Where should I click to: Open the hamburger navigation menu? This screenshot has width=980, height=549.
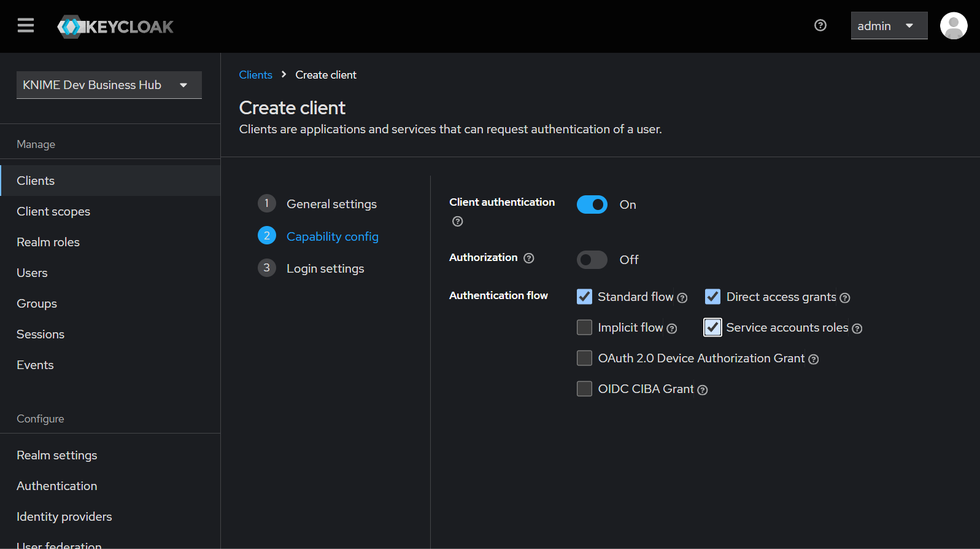[26, 26]
